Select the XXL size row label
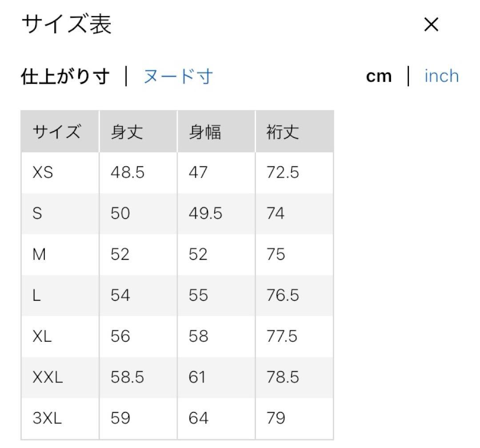This screenshot has width=480, height=448. point(48,377)
